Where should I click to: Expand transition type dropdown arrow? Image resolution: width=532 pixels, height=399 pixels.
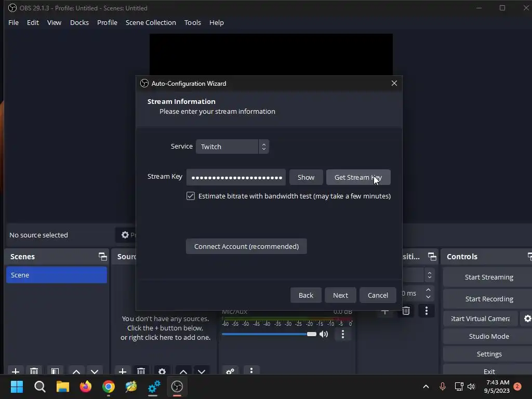pos(430,275)
